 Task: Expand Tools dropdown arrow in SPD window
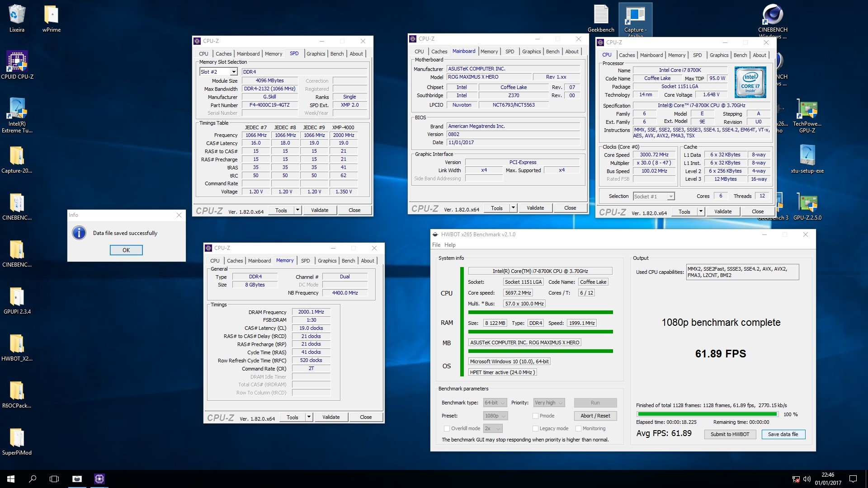coord(297,210)
